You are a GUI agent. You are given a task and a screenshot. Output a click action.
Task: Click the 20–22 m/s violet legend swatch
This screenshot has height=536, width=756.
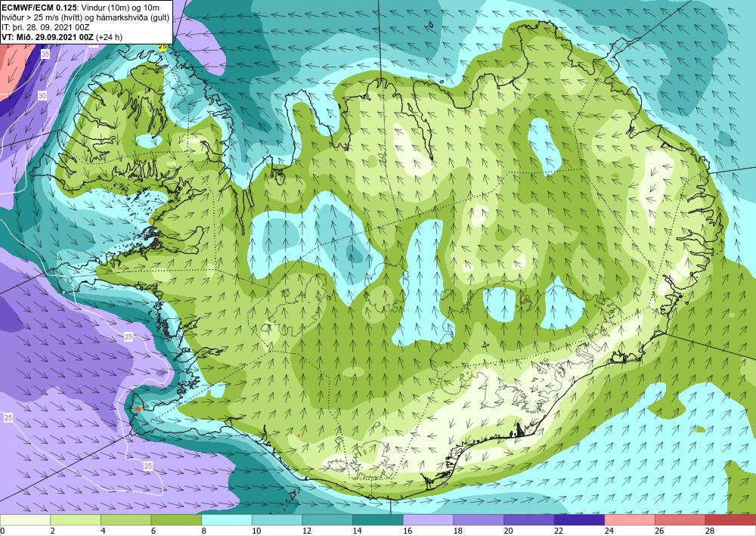529,520
